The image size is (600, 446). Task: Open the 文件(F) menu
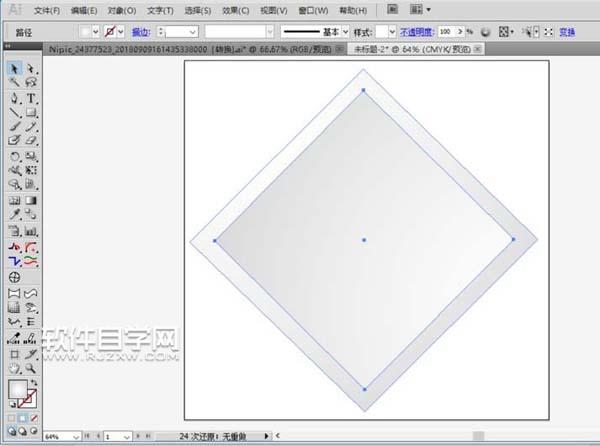(47, 11)
